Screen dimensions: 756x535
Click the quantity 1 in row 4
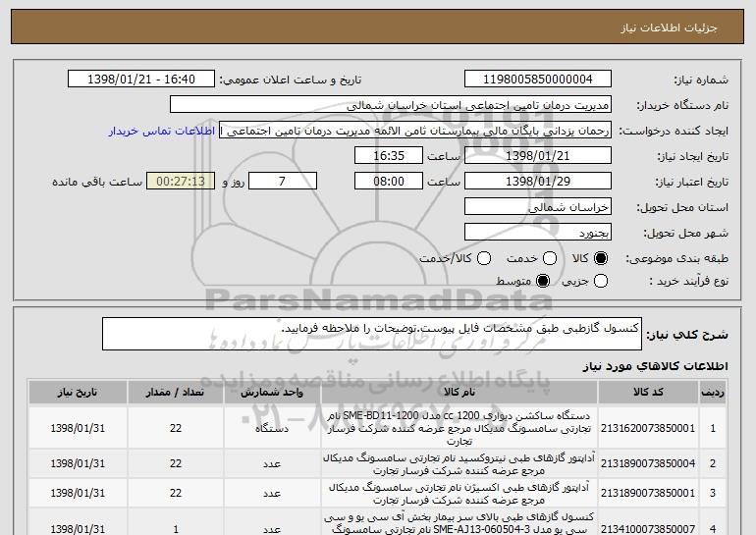click(x=176, y=529)
